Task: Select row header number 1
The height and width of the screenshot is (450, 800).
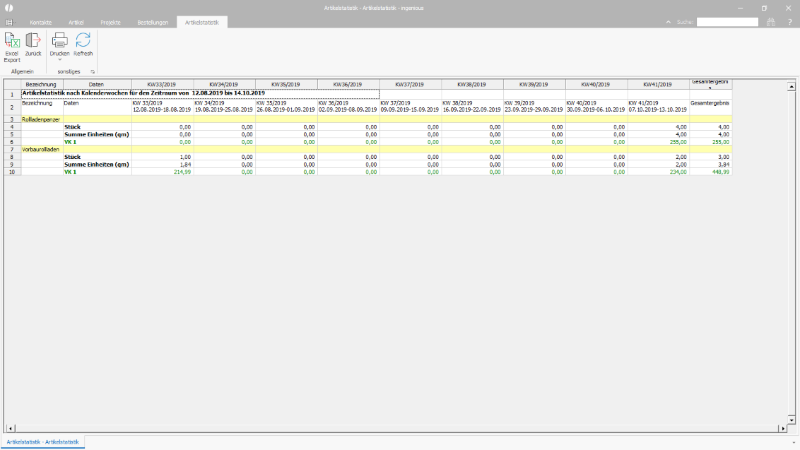Action: 12,94
